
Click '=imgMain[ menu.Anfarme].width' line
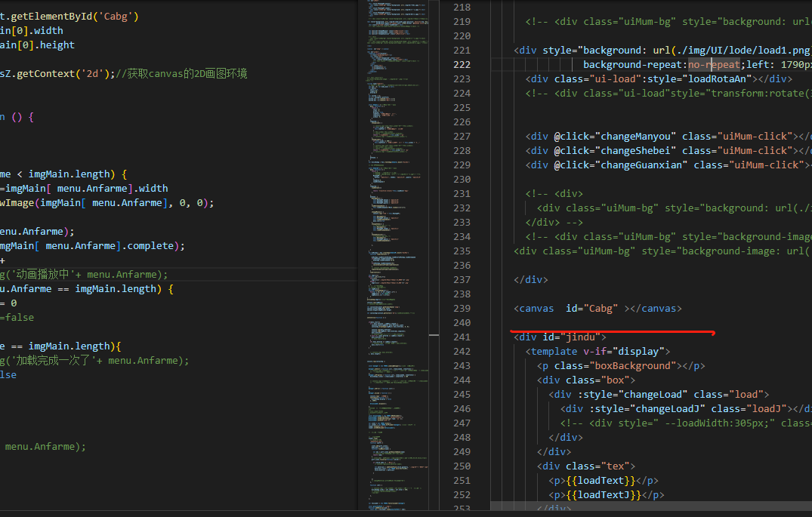click(x=84, y=189)
